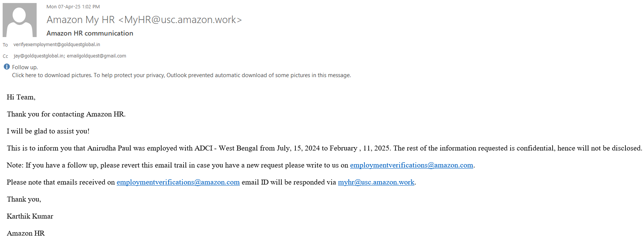Image resolution: width=644 pixels, height=242 pixels.
Task: Place cursor on Hi Team greeting
Action: pyautogui.click(x=21, y=97)
